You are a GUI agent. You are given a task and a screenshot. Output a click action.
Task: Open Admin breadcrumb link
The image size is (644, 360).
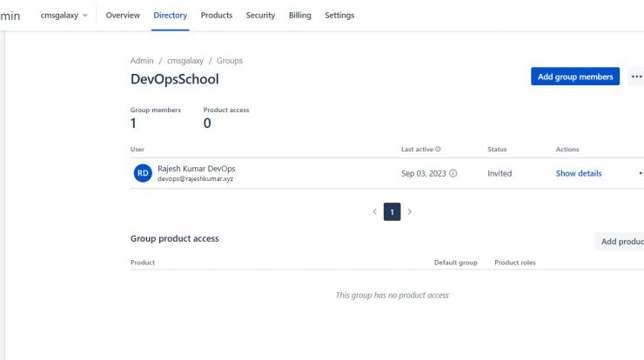point(142,61)
